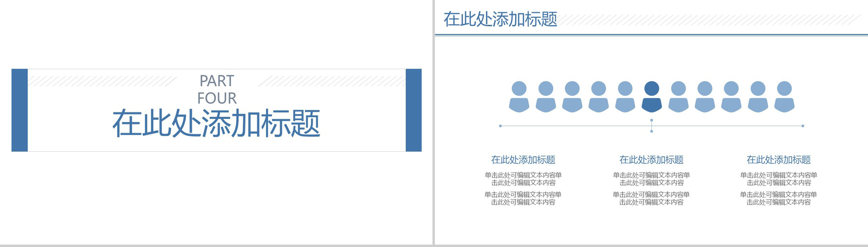Click the left end dot of the timeline line

500,126
